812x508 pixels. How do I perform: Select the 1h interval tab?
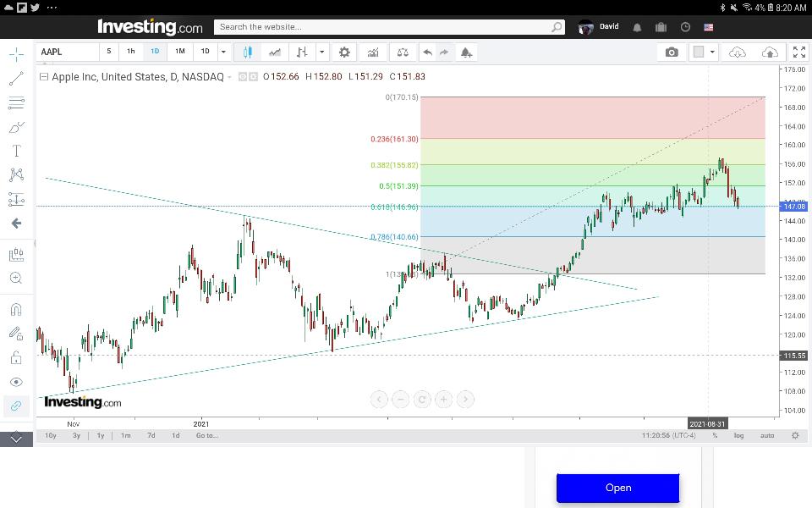[131, 52]
